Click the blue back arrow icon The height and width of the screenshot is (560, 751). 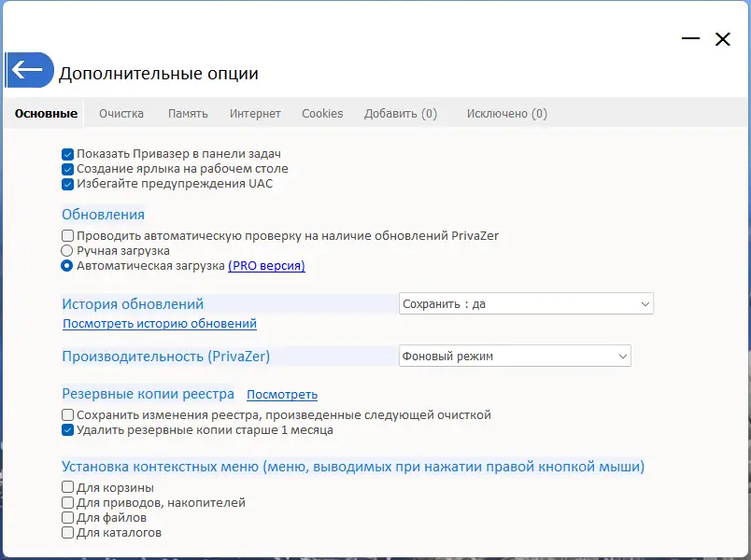point(29,69)
